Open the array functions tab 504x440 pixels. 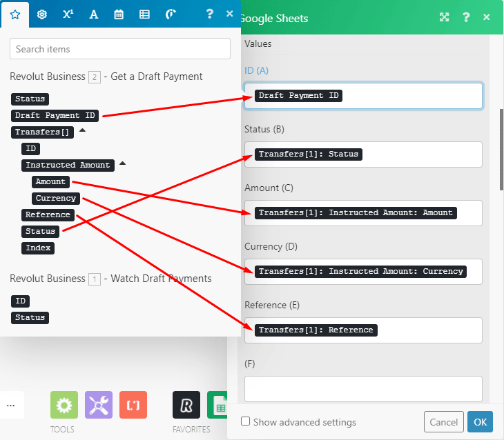tap(144, 14)
